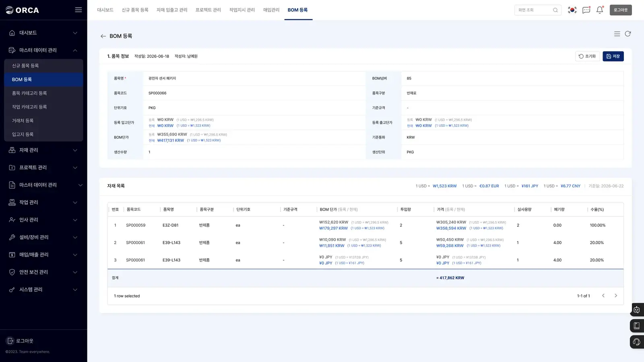Expand the 작업 관리 chevron
644x362 pixels.
(75, 202)
